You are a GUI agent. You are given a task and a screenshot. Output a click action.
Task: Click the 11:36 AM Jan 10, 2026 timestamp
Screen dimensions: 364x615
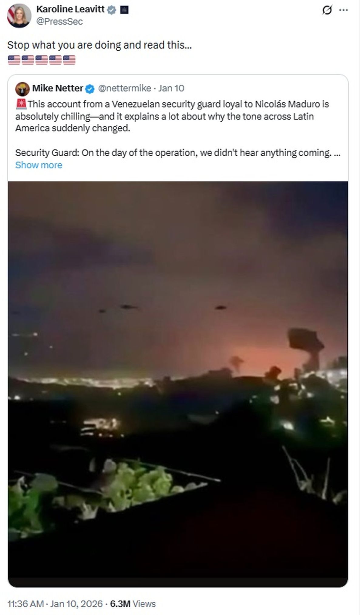(55, 604)
